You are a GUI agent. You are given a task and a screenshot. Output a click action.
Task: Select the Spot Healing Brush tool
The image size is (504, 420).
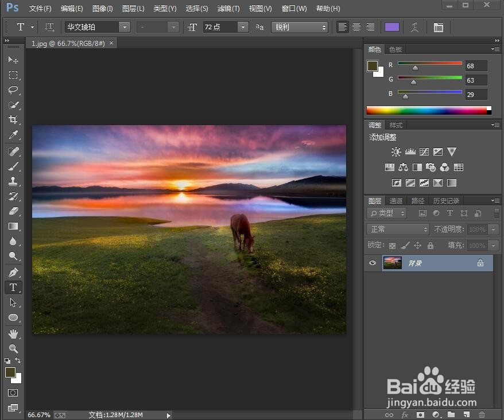coord(13,151)
